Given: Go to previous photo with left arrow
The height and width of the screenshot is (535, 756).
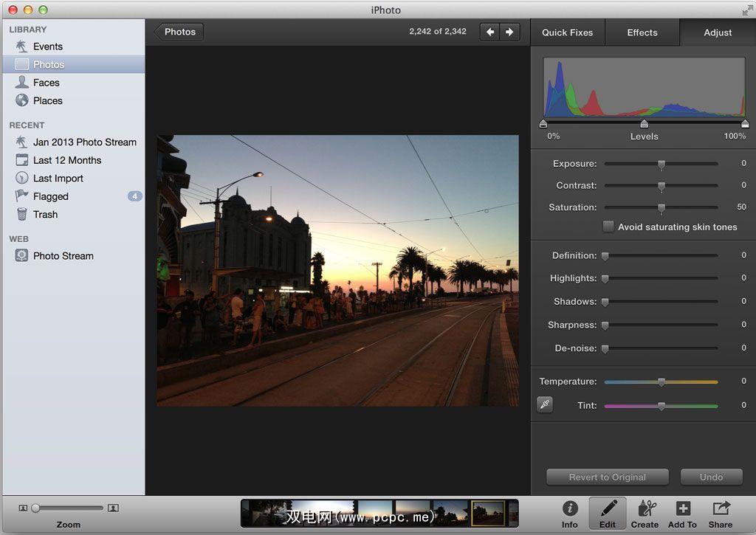Looking at the screenshot, I should (489, 32).
